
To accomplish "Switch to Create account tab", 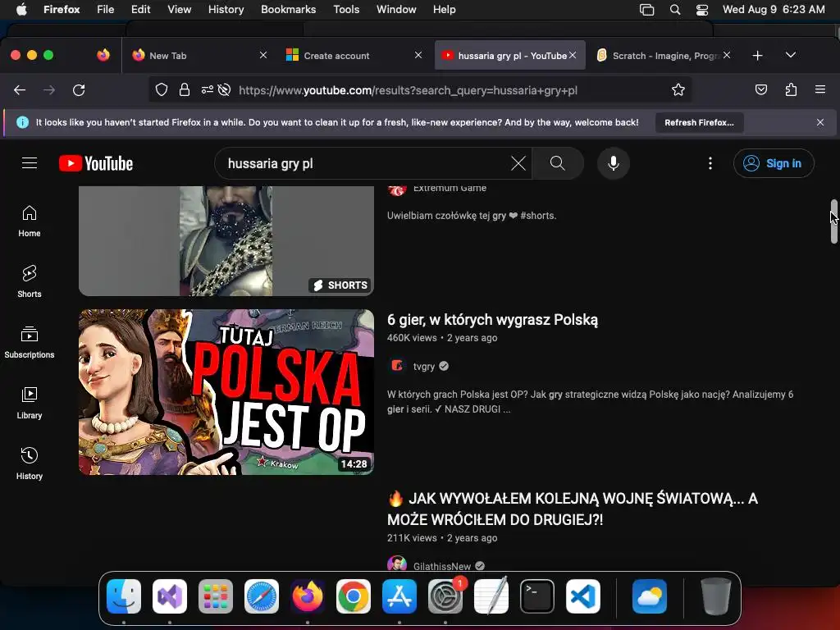I will pyautogui.click(x=354, y=55).
